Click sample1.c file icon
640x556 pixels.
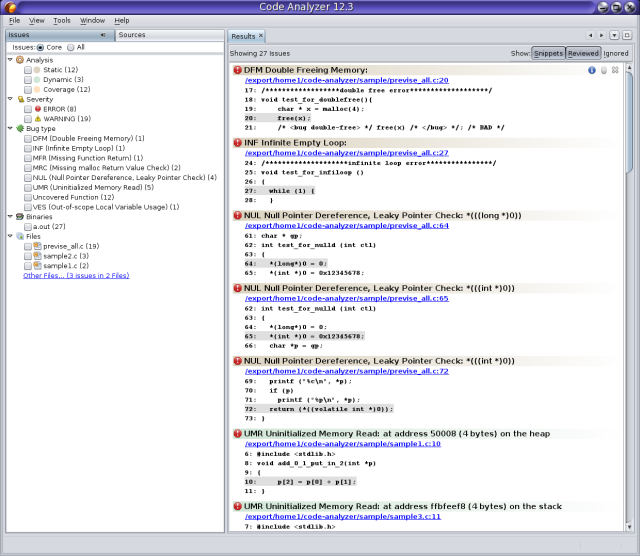(38, 266)
